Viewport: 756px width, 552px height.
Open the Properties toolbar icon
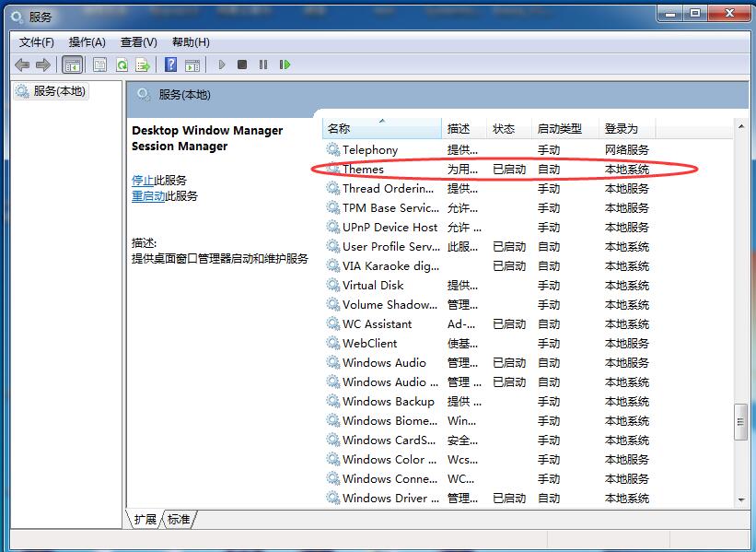(x=99, y=65)
